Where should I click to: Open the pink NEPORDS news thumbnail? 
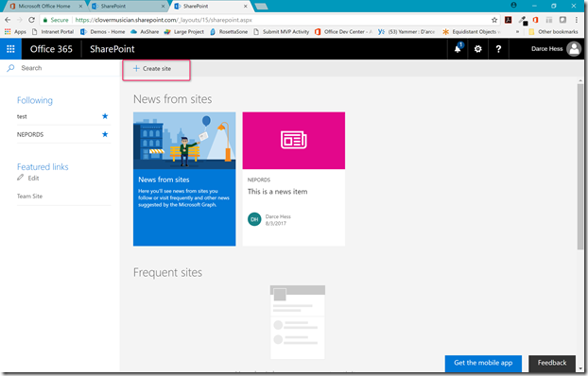[294, 140]
